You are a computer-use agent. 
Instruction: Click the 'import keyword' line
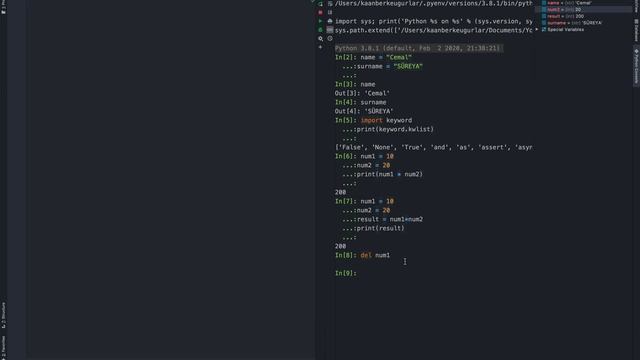tap(373, 120)
